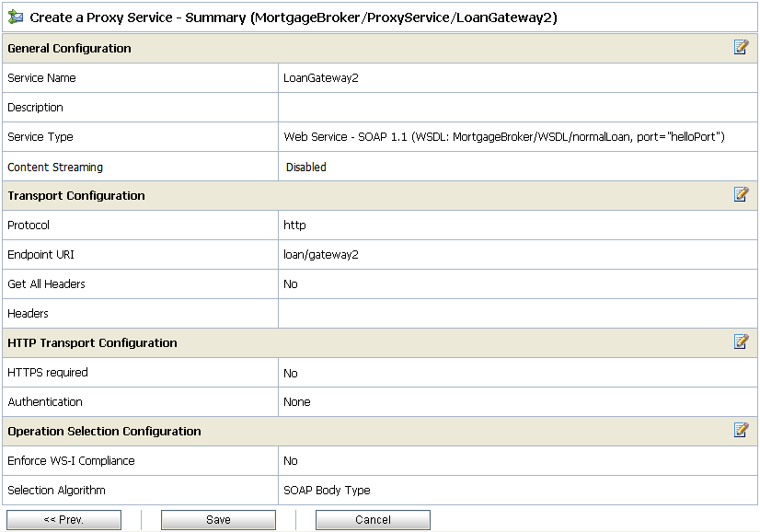Click the Get All Headers No value
The height and width of the screenshot is (532, 760).
click(x=291, y=284)
